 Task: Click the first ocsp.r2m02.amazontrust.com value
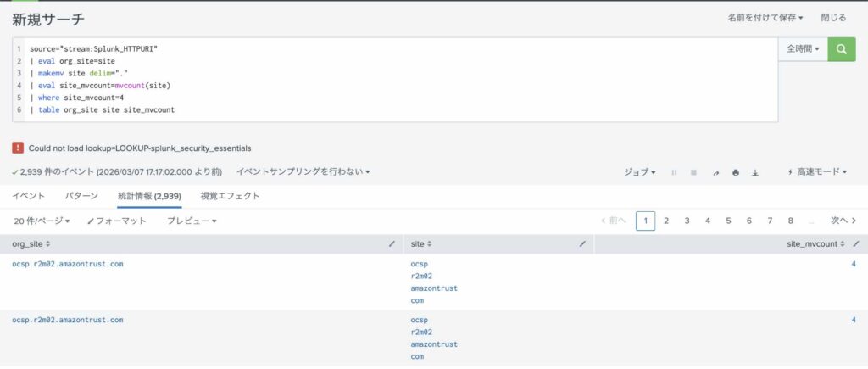[68, 264]
